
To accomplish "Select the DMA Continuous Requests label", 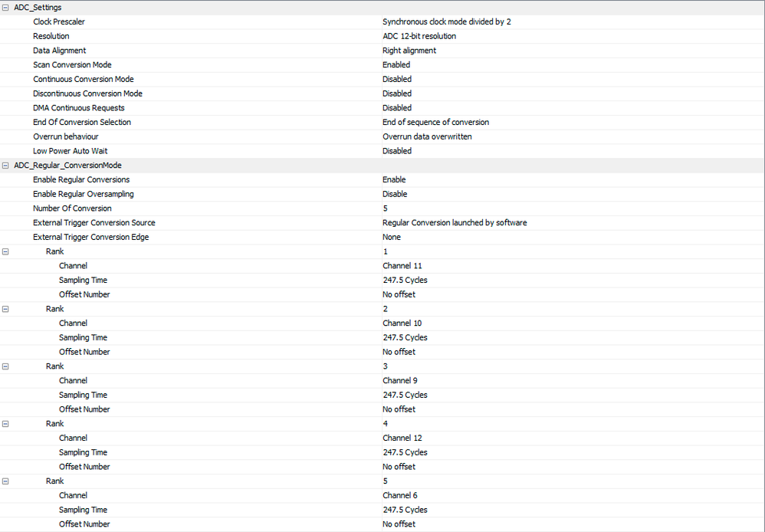I will click(x=78, y=108).
